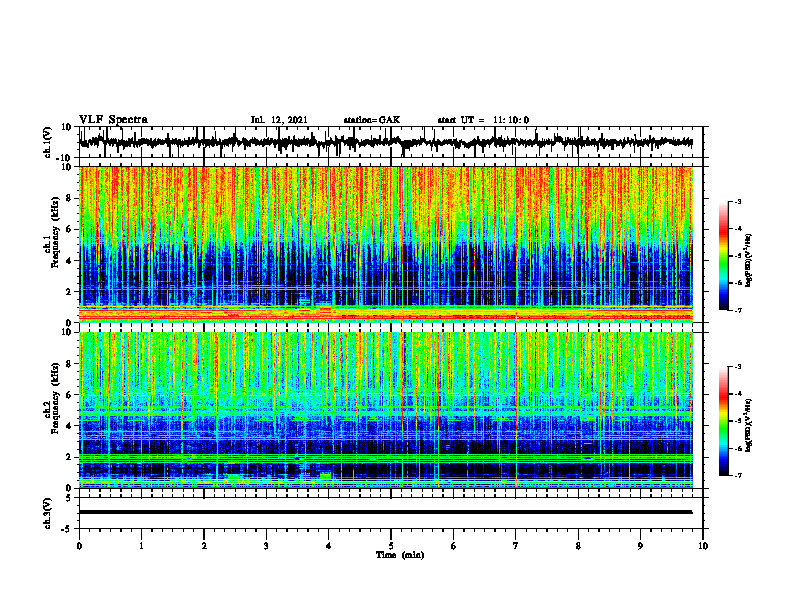Click time axis tick label "2"
The height and width of the screenshot is (612, 792).
[x=204, y=546]
